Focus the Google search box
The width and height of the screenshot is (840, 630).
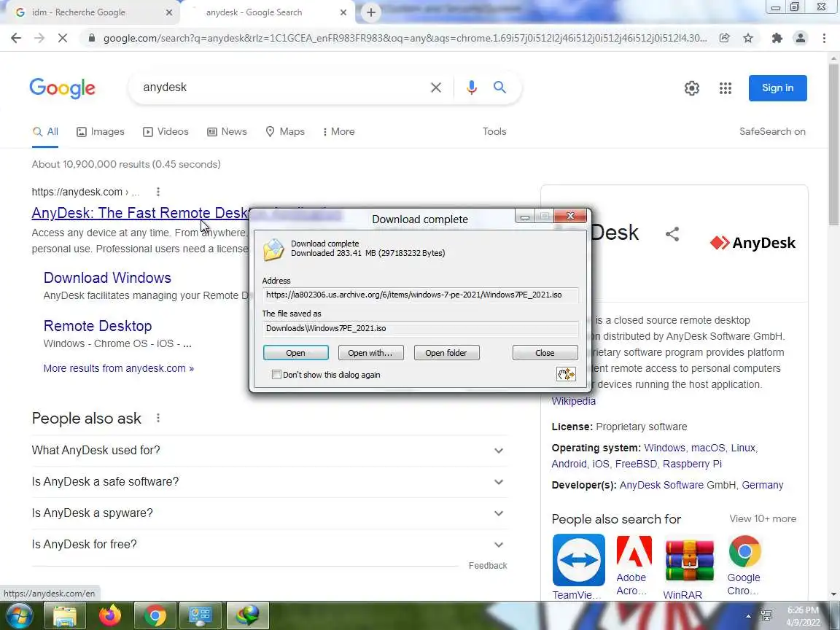(284, 87)
